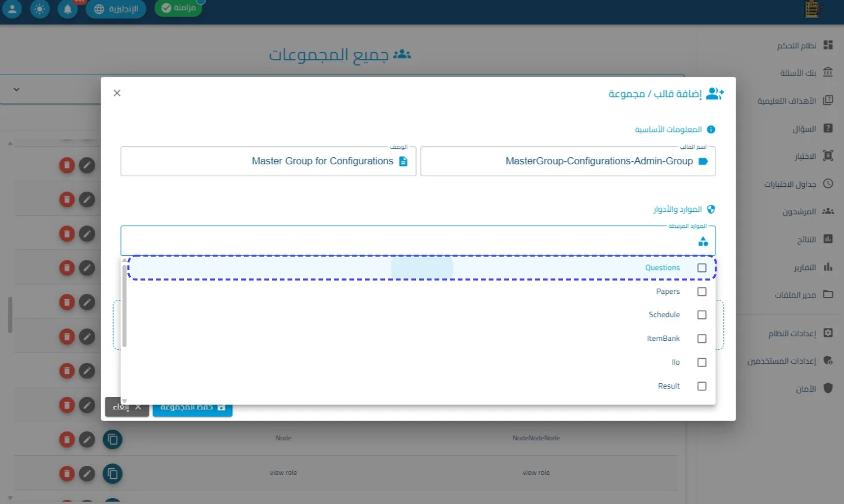Viewport: 844px width, 504px height.
Task: Open الاختبار in the sidebar
Action: [x=813, y=156]
